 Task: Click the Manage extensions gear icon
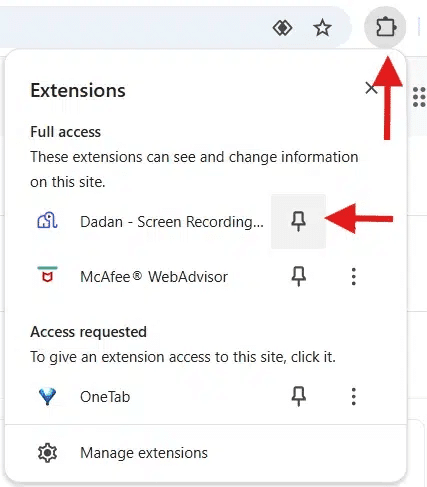point(47,453)
